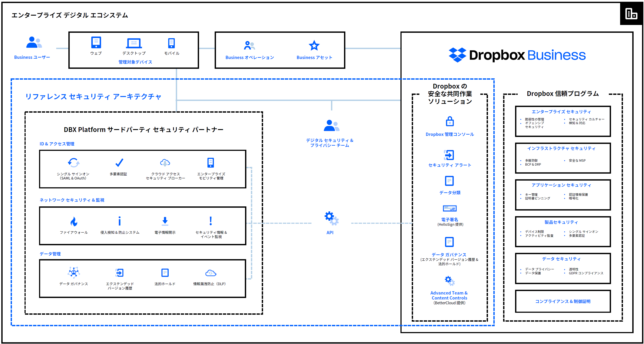Select the モバイル phone icon
Image resolution: width=644 pixels, height=344 pixels.
point(171,43)
